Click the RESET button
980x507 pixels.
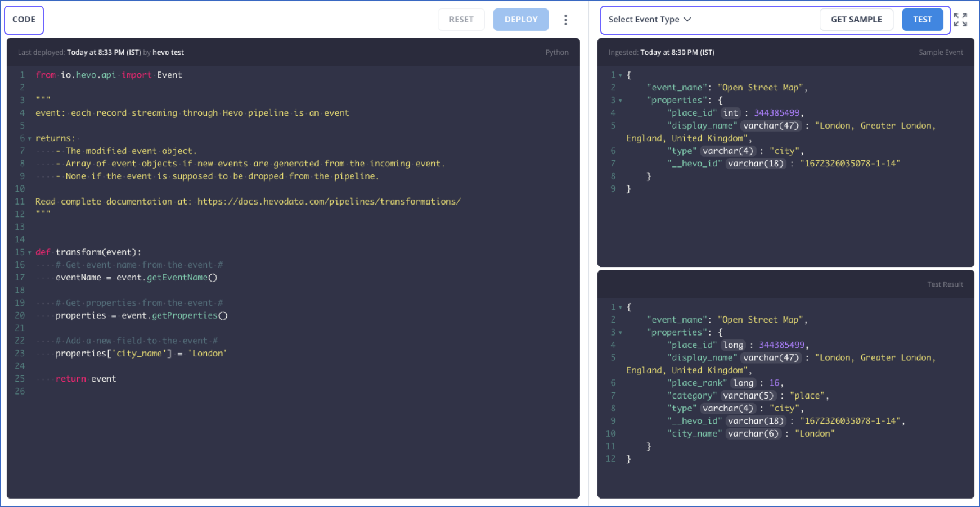[461, 20]
